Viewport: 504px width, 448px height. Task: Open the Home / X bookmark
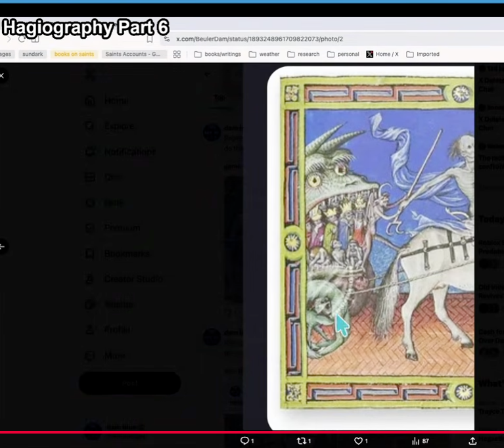tap(382, 55)
